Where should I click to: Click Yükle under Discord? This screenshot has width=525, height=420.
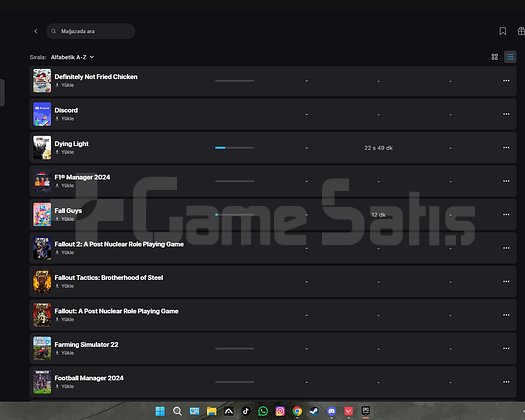[65, 119]
